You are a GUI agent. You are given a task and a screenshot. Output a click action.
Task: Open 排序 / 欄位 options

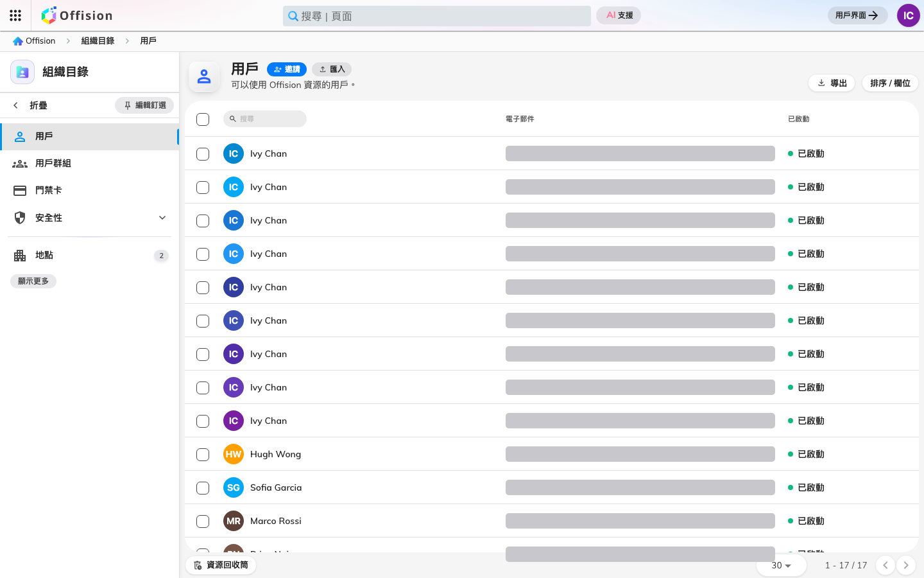pyautogui.click(x=890, y=83)
